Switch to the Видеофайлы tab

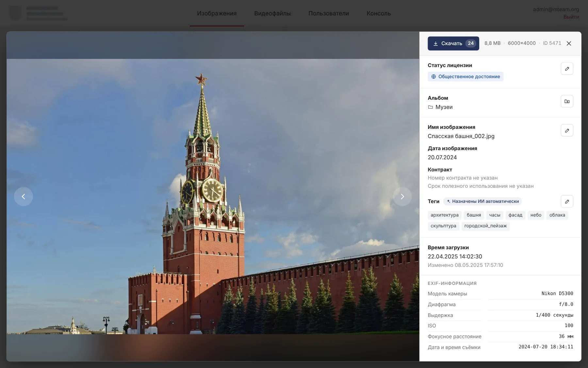272,13
